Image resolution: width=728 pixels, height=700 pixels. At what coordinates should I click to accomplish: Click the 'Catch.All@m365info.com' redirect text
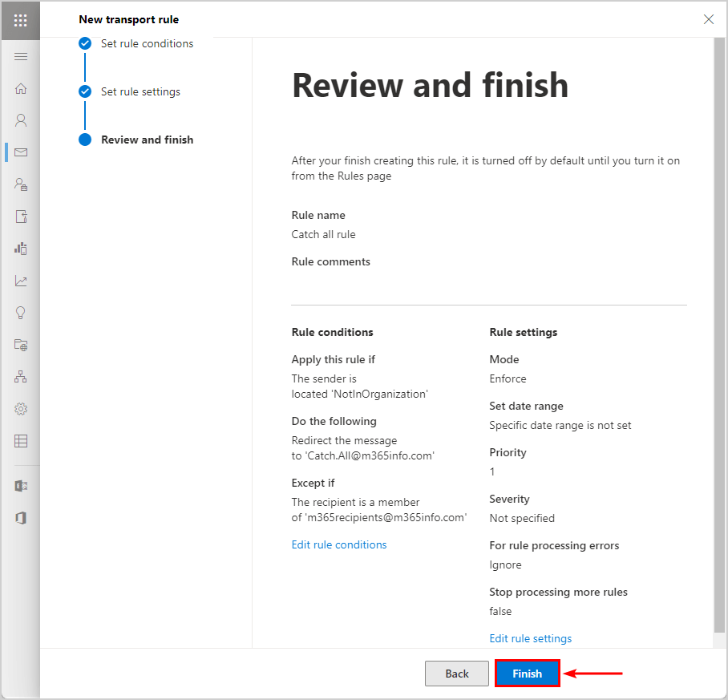coord(369,455)
